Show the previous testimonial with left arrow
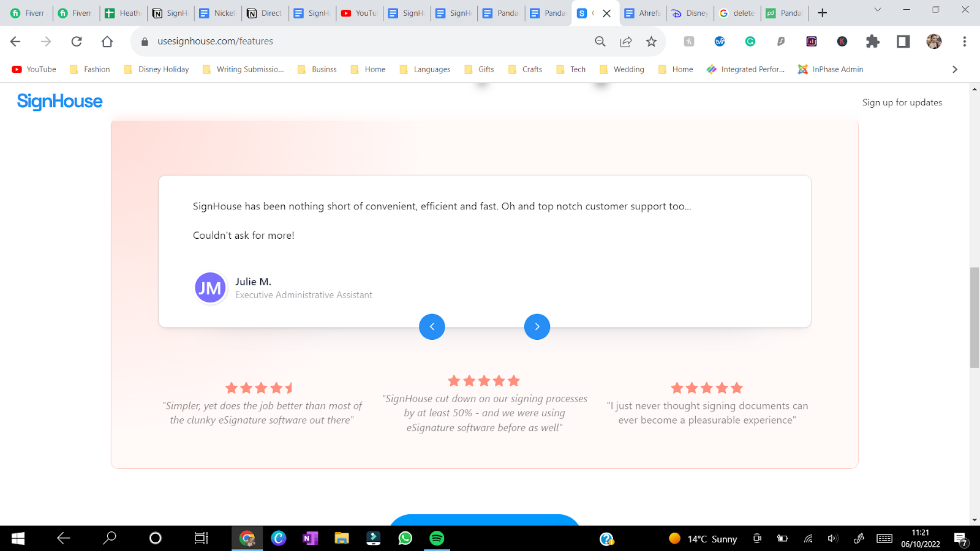This screenshot has width=980, height=551. pyautogui.click(x=432, y=326)
